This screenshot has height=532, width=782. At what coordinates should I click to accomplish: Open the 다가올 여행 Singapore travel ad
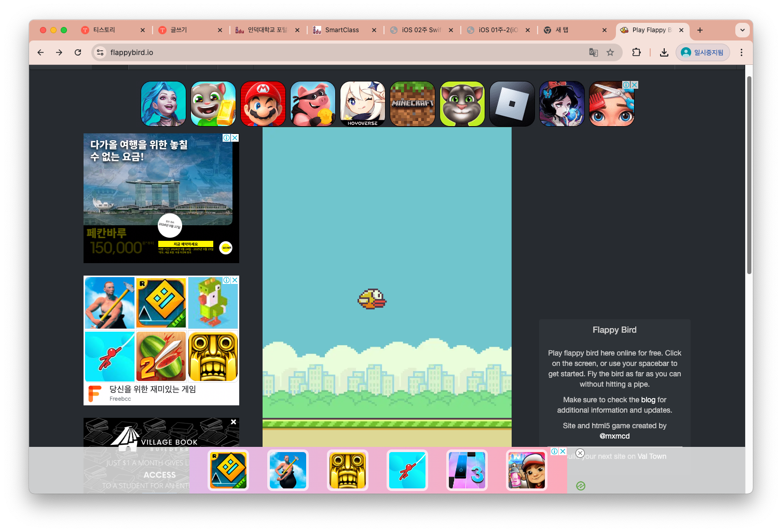pos(161,198)
